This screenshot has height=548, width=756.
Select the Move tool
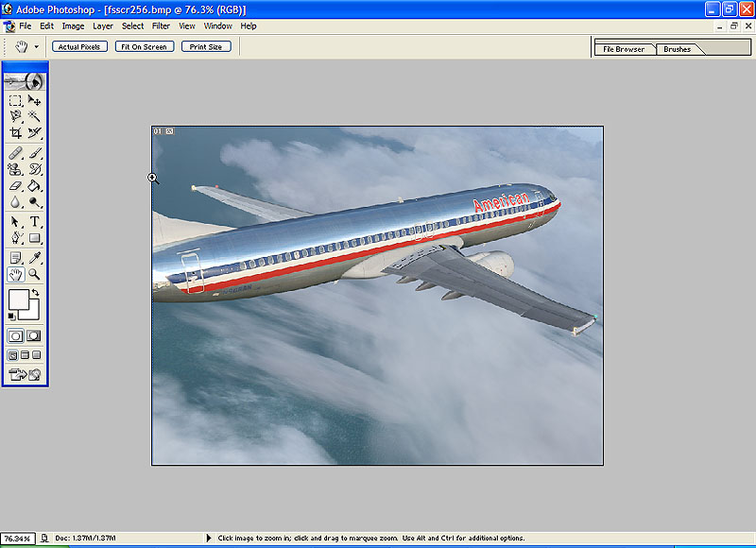point(35,100)
